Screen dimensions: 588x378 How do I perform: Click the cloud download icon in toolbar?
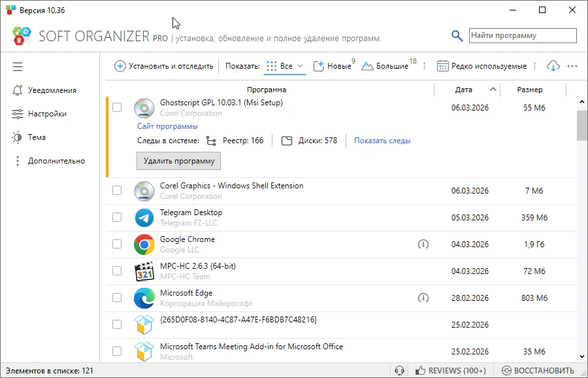click(x=553, y=66)
